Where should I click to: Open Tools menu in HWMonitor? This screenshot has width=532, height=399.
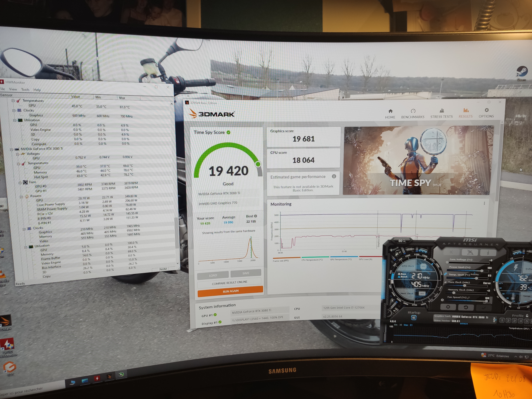pos(25,90)
